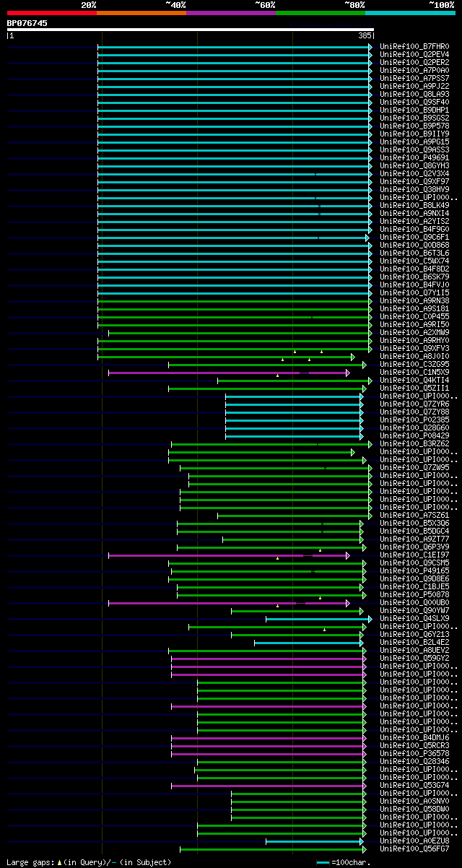Click the UniRef100_A2XMW9 label

(x=414, y=332)
